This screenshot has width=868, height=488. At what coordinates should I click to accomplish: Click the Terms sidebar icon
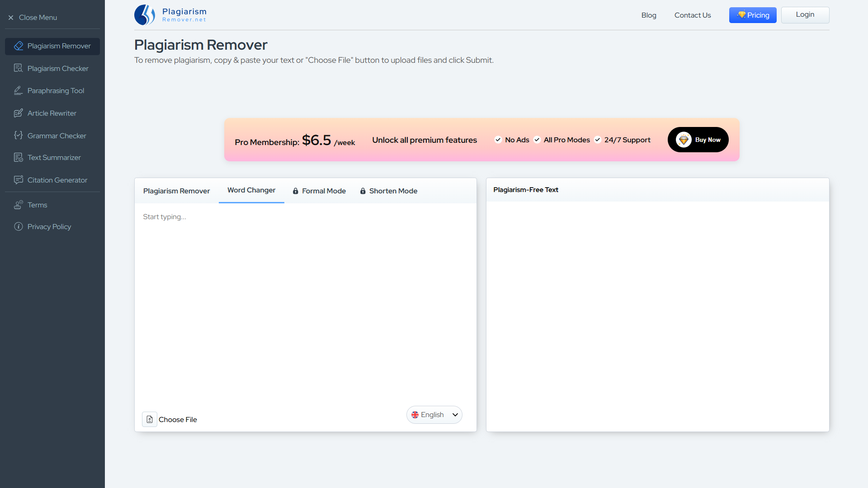click(18, 205)
